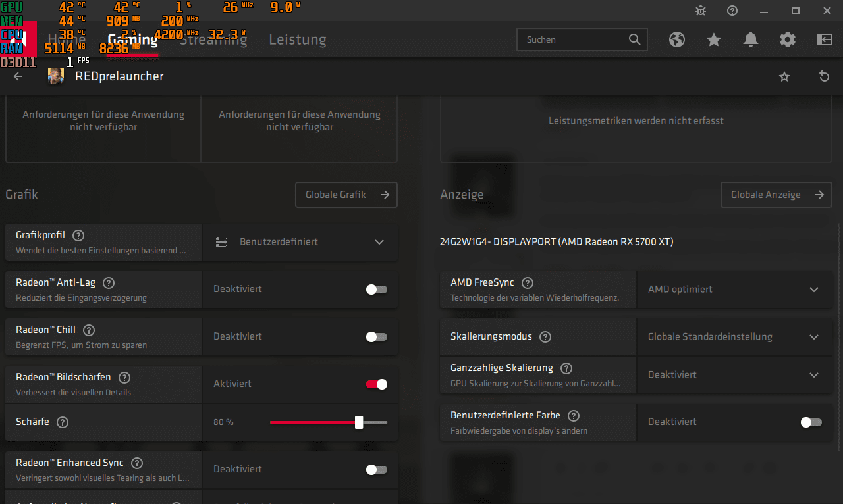Open Grafikprofil Benutzerdefiniert dropdown
This screenshot has height=504, width=843.
pyautogui.click(x=300, y=242)
